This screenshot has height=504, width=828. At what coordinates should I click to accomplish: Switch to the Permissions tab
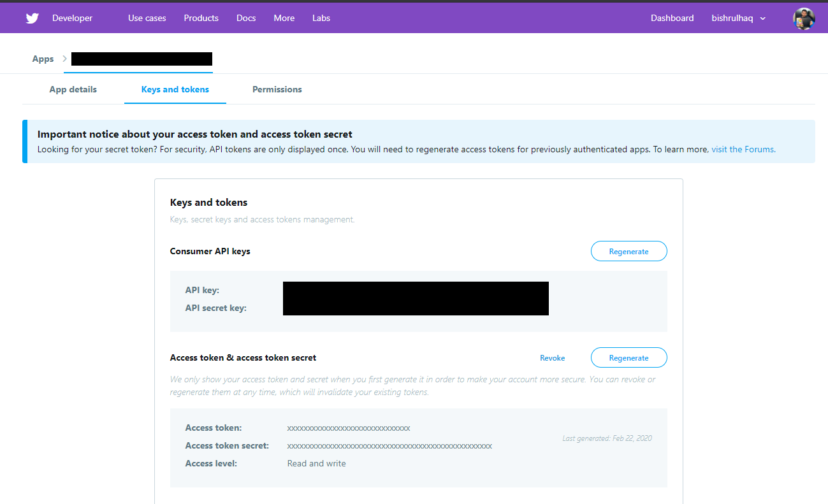(x=277, y=89)
